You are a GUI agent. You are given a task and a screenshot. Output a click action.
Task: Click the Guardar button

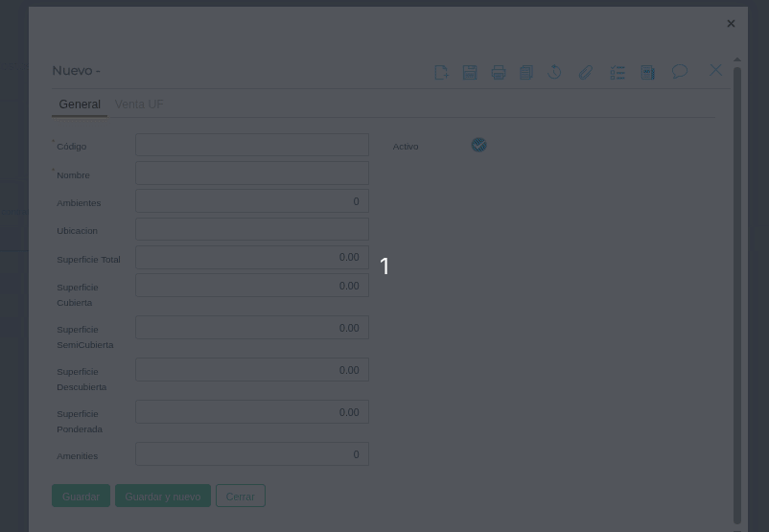click(x=81, y=496)
